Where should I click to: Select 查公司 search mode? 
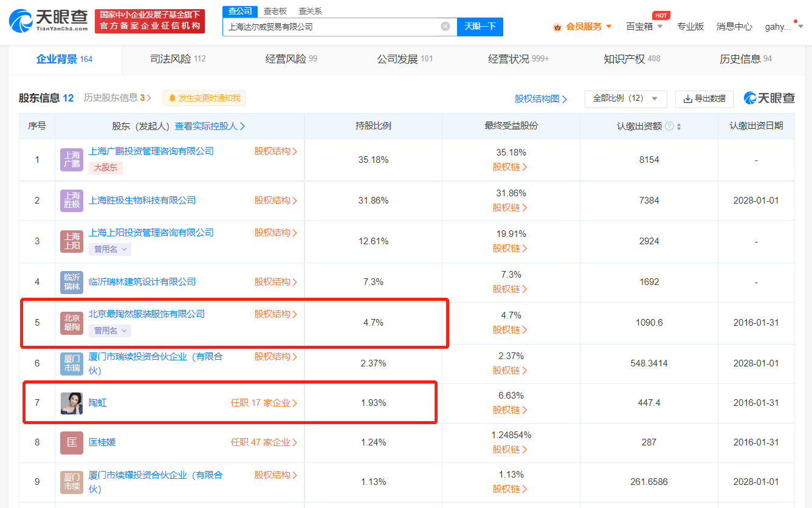tap(240, 11)
